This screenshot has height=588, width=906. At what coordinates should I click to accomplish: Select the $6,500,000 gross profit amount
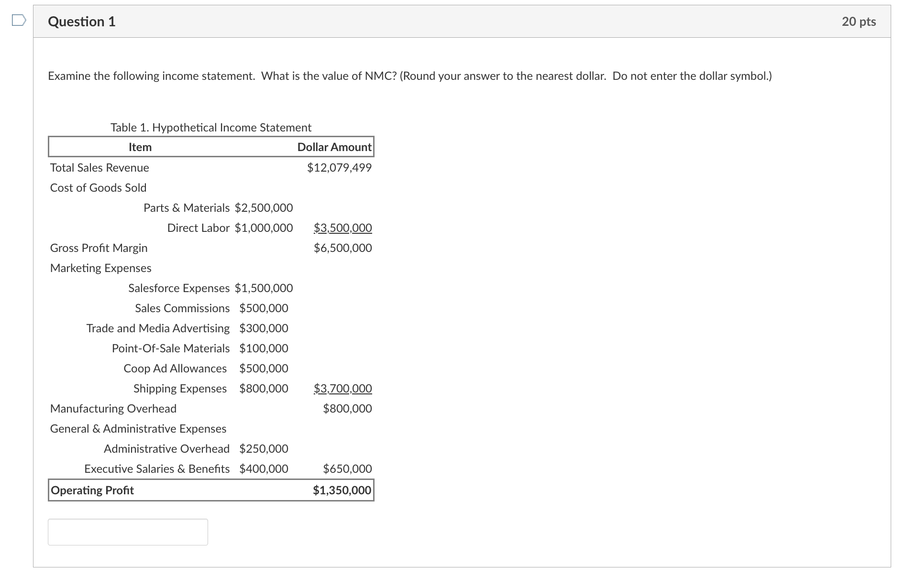click(x=343, y=248)
